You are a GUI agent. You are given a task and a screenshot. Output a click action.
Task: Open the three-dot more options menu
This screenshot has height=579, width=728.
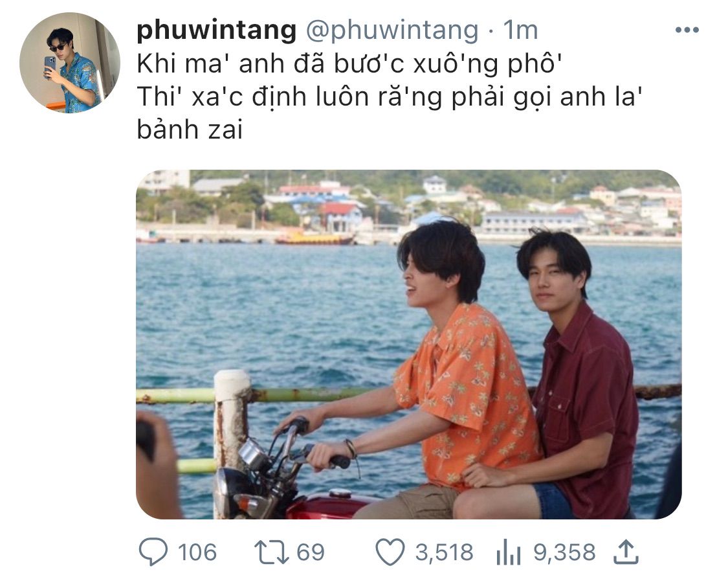tap(687, 30)
